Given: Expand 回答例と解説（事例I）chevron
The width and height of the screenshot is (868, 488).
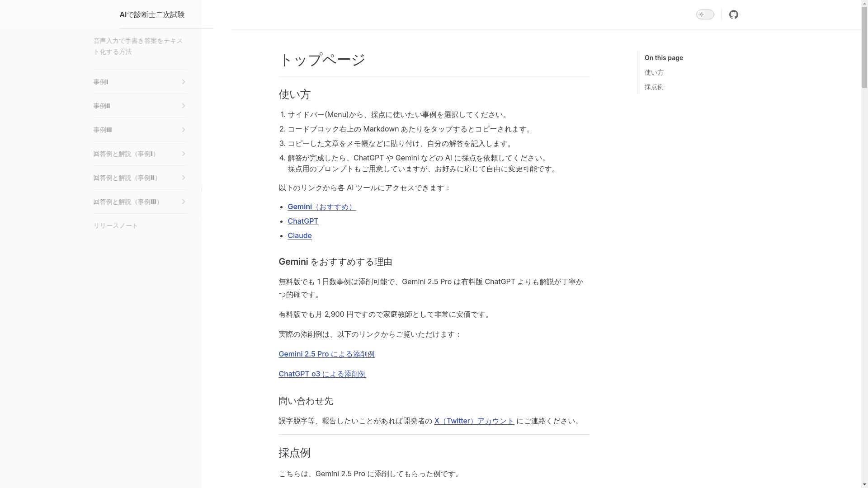Looking at the screenshot, I should [x=184, y=154].
